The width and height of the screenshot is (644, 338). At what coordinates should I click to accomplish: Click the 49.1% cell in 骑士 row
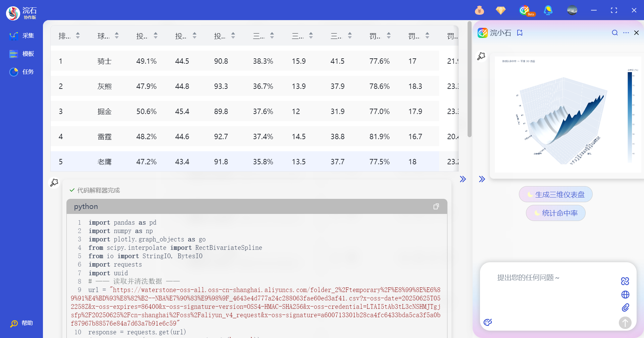coord(146,61)
